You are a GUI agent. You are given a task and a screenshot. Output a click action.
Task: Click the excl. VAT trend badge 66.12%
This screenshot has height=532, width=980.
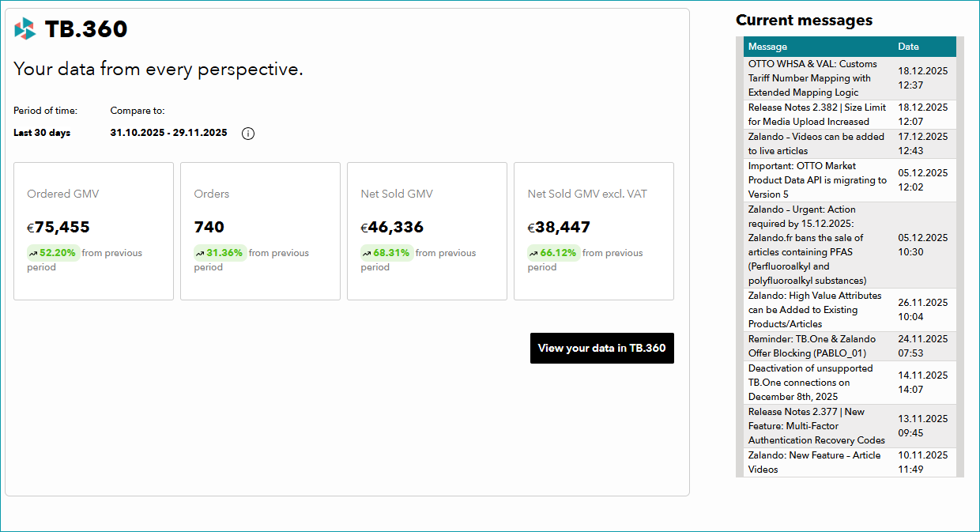[554, 253]
